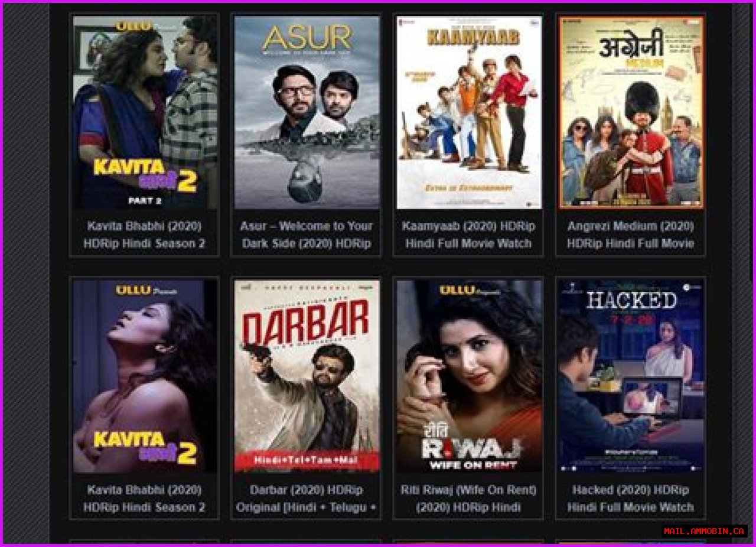Open the Asur poster thumbnail
This screenshot has height=547, width=756.
click(307, 112)
